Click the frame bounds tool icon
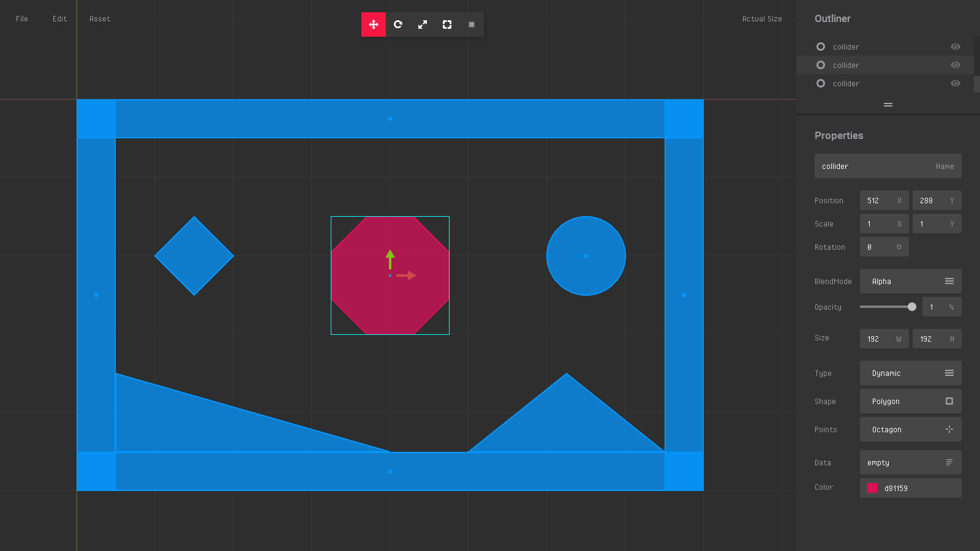This screenshot has height=551, width=980. pyautogui.click(x=447, y=24)
